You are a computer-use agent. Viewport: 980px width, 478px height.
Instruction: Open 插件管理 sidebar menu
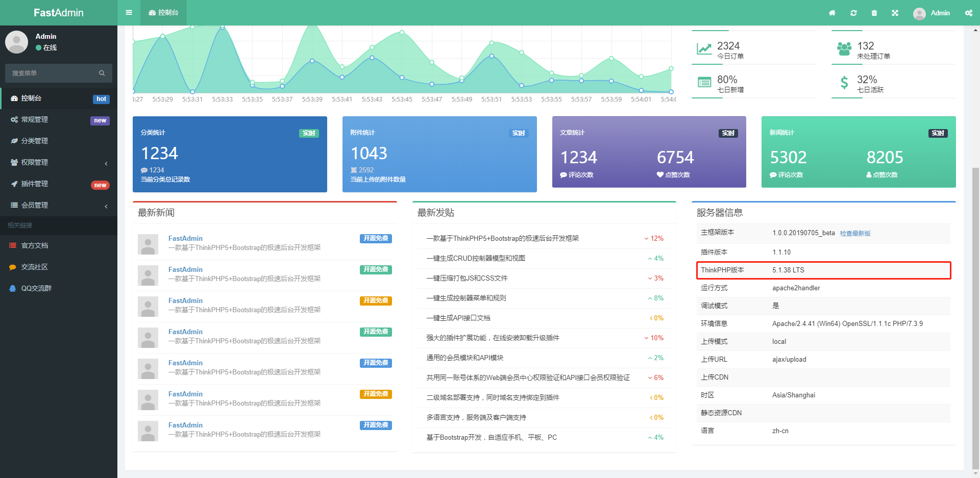coord(59,184)
